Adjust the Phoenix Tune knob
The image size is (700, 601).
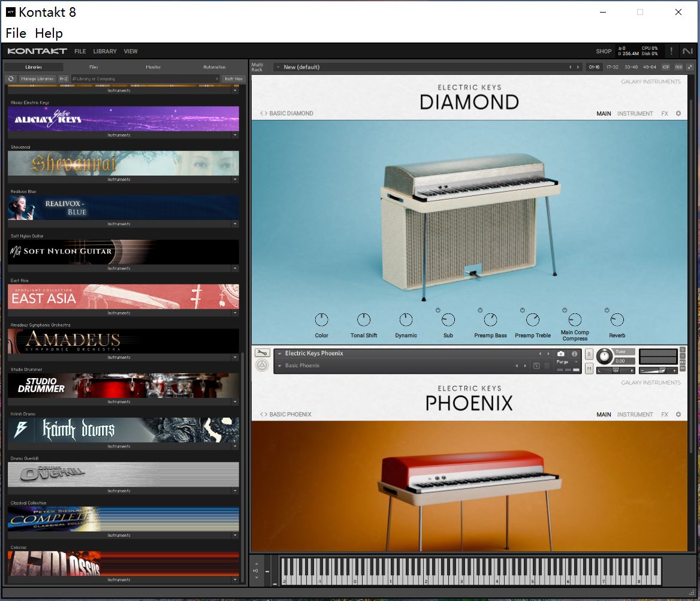605,356
